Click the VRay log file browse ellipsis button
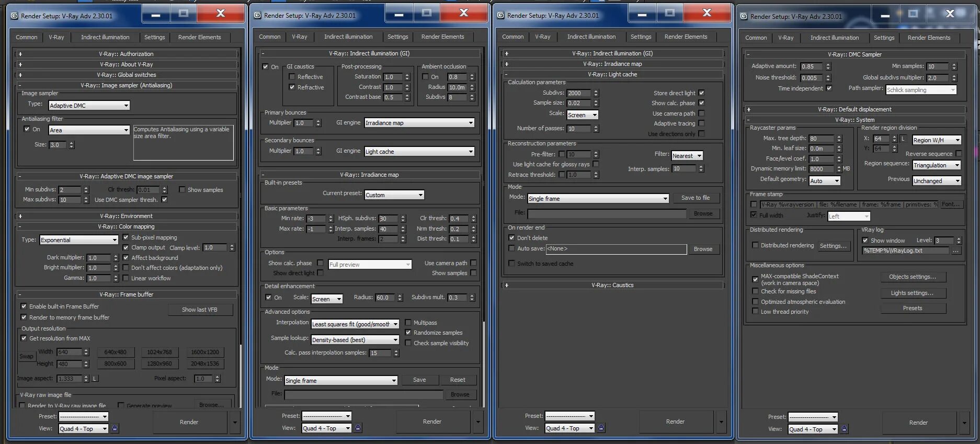Screen dimensions: 980x444 tap(956, 251)
